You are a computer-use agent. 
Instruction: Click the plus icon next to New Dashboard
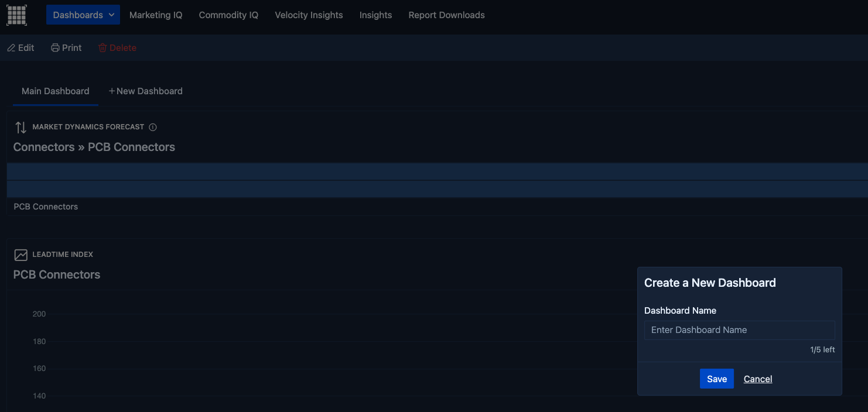(x=111, y=91)
